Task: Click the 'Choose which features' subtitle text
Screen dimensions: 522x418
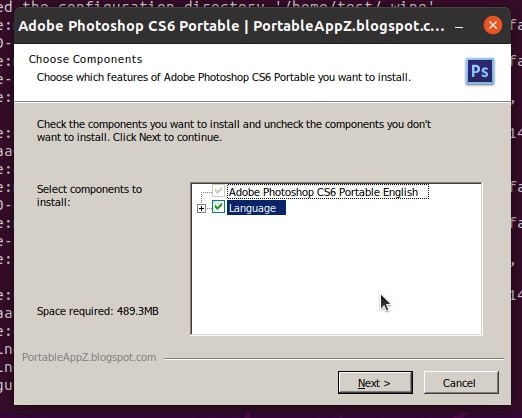Action: tap(224, 77)
